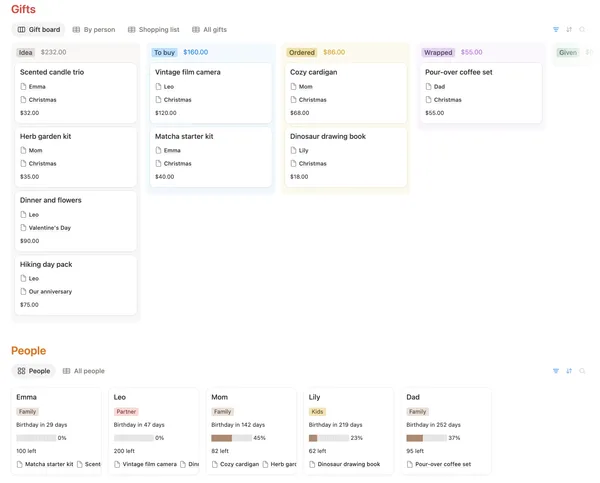Click "Birthday in 29 days" text
The height and width of the screenshot is (483, 600).
42,425
